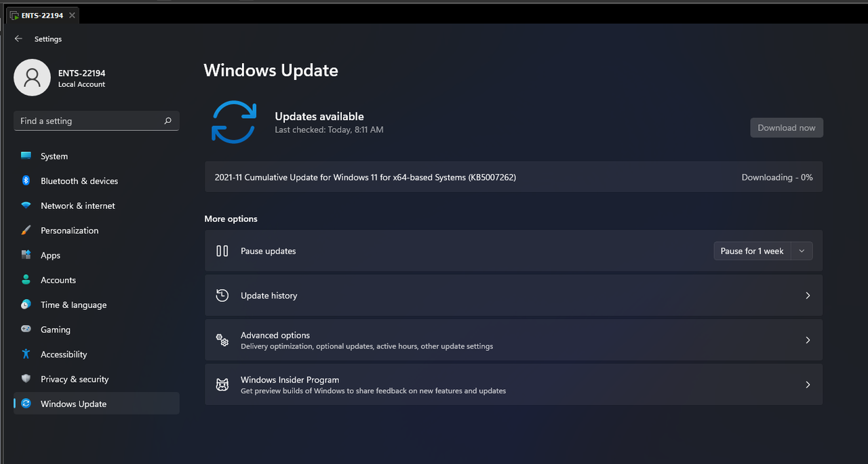The width and height of the screenshot is (868, 464).
Task: Click the KB5007262 cumulative update entry
Action: point(513,177)
